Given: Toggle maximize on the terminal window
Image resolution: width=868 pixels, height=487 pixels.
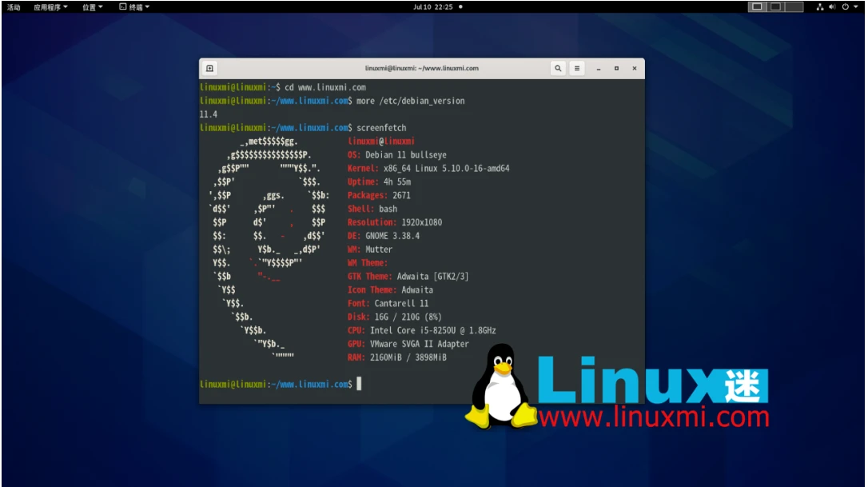Looking at the screenshot, I should click(616, 69).
